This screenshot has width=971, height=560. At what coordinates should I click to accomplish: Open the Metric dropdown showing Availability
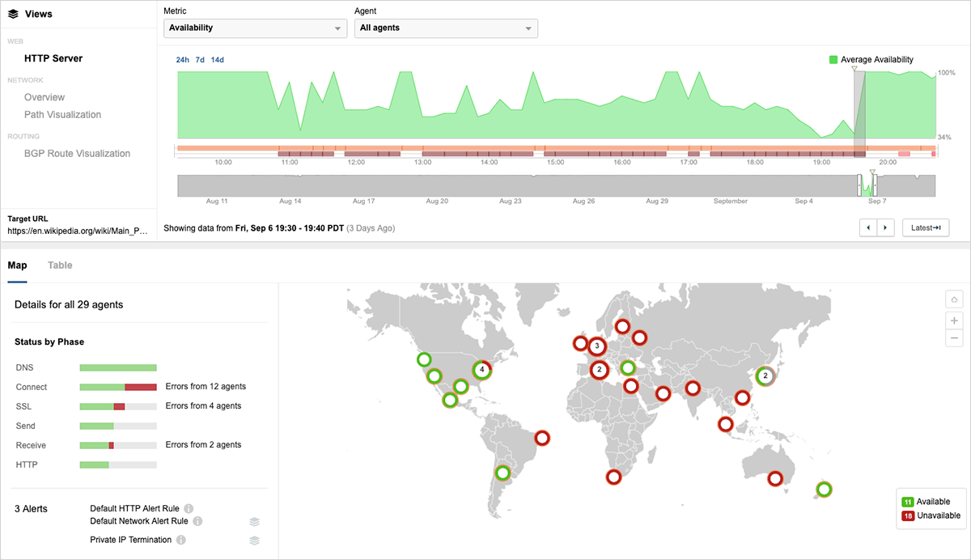click(256, 28)
